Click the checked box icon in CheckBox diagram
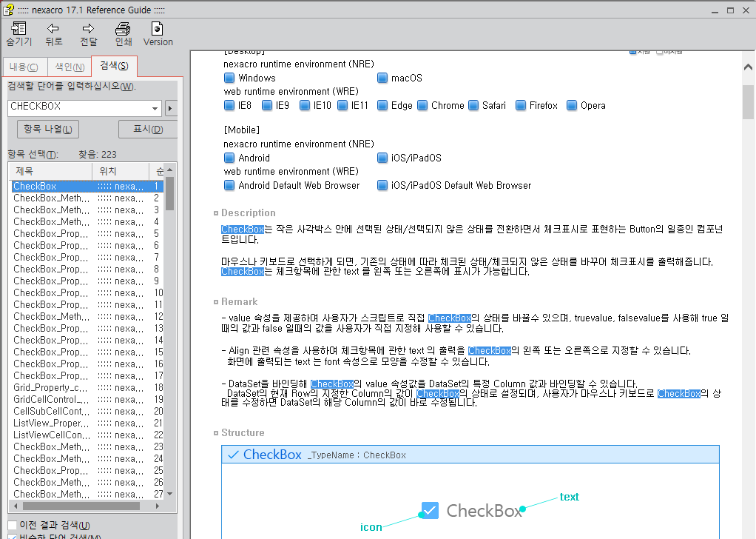Image resolution: width=756 pixels, height=539 pixels. click(430, 511)
